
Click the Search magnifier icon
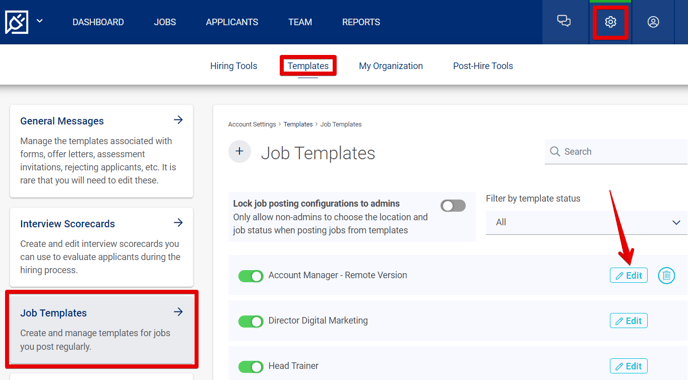pos(555,151)
